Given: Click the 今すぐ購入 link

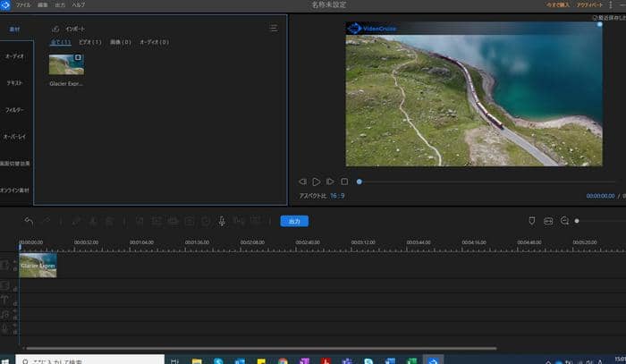Looking at the screenshot, I should coord(557,4).
